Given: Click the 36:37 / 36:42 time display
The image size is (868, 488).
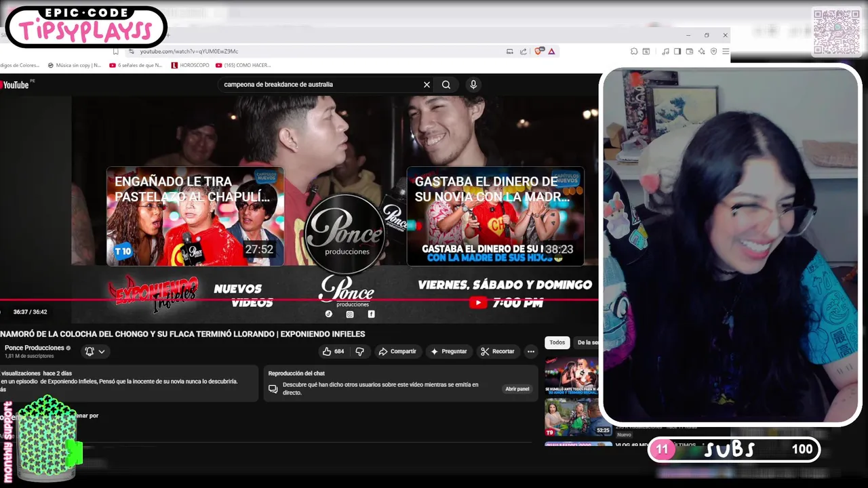Looking at the screenshot, I should [30, 312].
